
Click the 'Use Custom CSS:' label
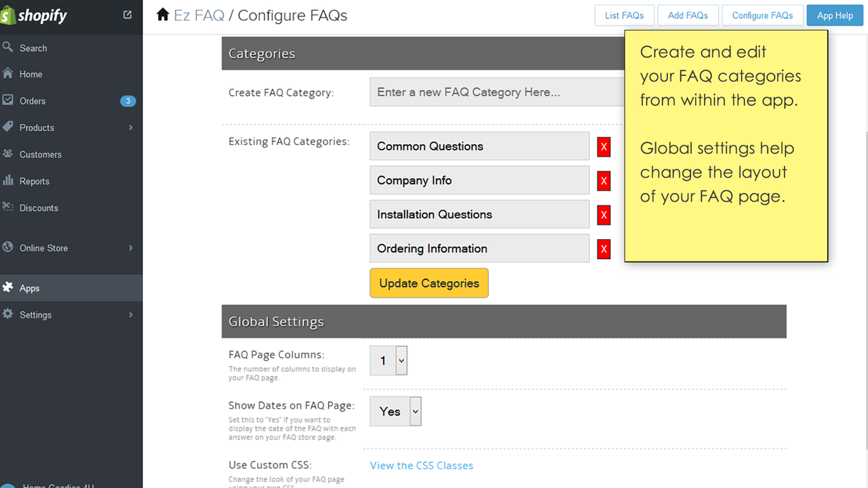tap(270, 465)
